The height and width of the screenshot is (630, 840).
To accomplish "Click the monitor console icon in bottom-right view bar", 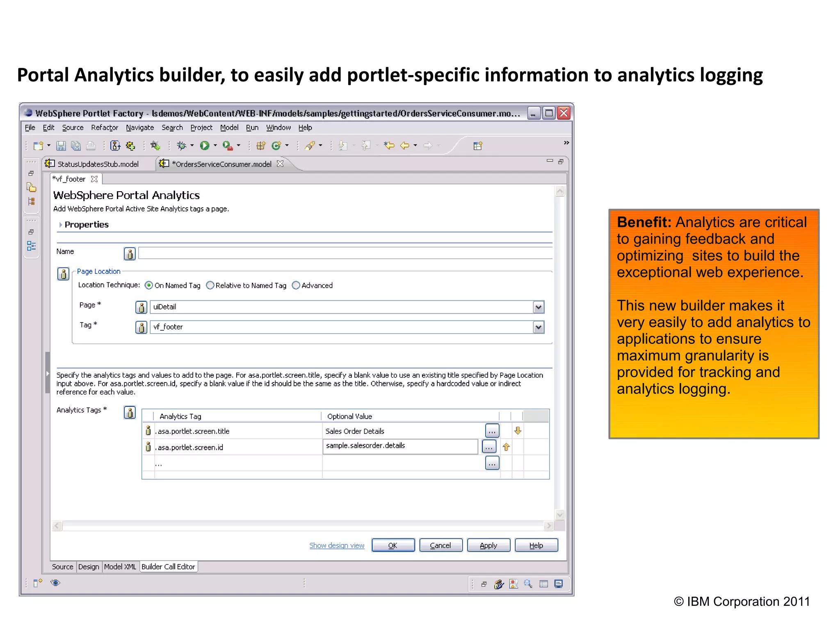I will click(x=559, y=584).
